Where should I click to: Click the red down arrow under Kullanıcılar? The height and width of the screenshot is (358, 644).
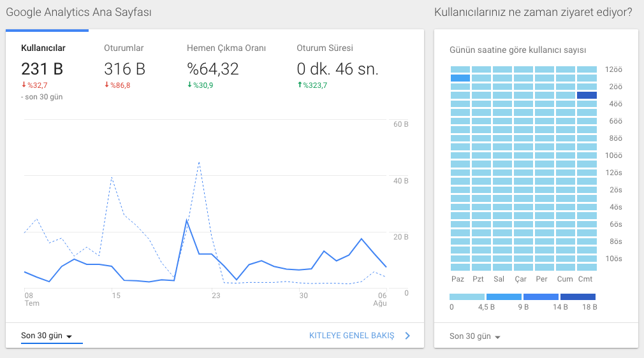[24, 85]
